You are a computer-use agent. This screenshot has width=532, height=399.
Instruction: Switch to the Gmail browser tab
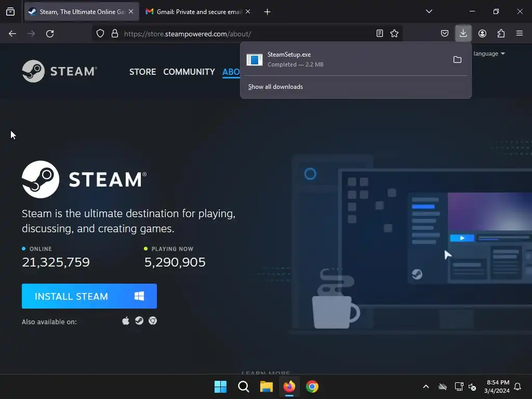[198, 11]
